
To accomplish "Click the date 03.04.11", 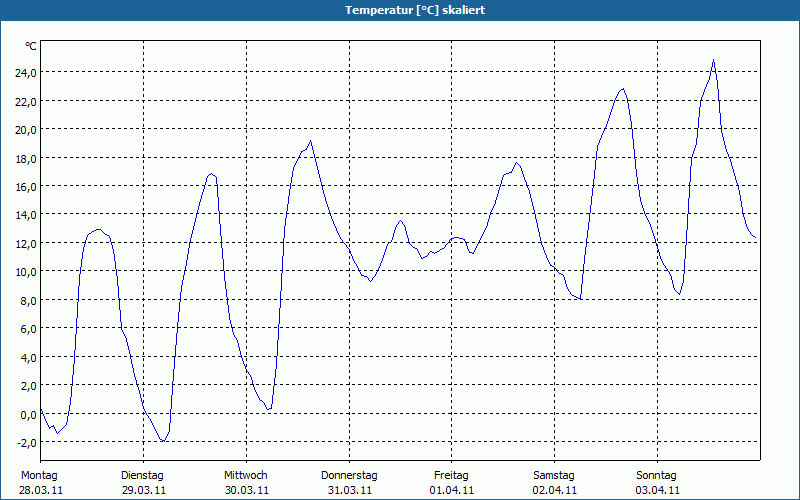I will pyautogui.click(x=658, y=490).
